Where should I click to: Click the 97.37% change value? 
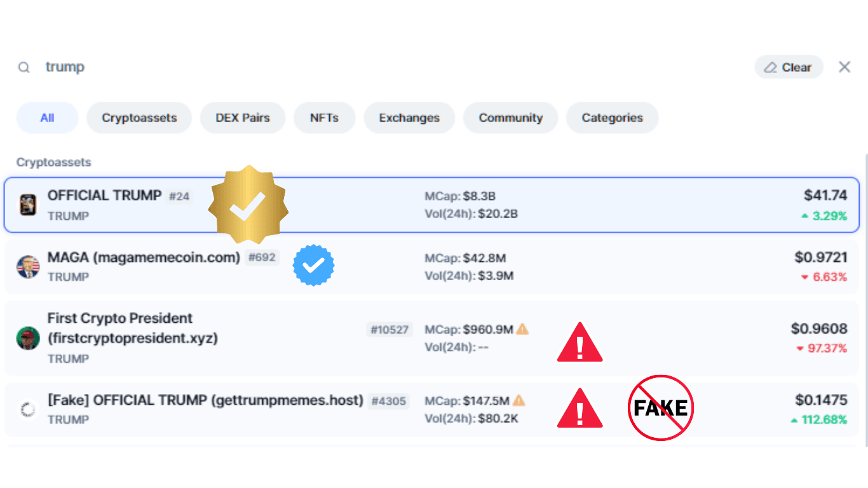[x=827, y=349]
